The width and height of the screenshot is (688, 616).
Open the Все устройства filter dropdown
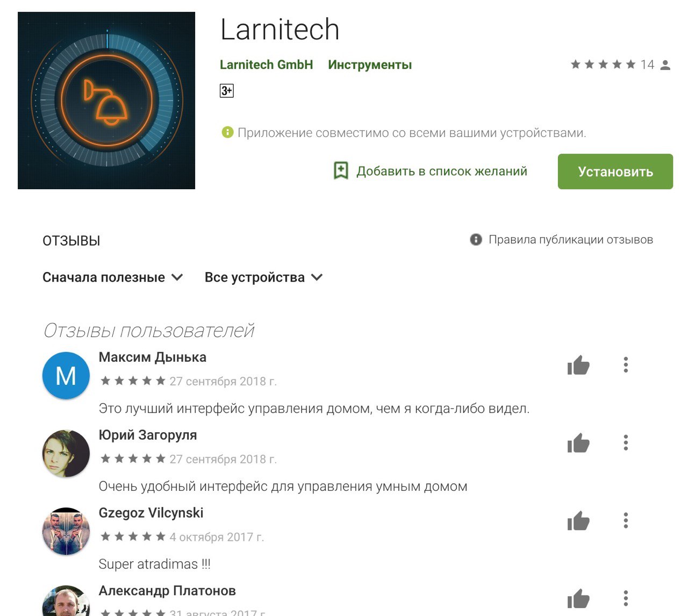(x=263, y=277)
